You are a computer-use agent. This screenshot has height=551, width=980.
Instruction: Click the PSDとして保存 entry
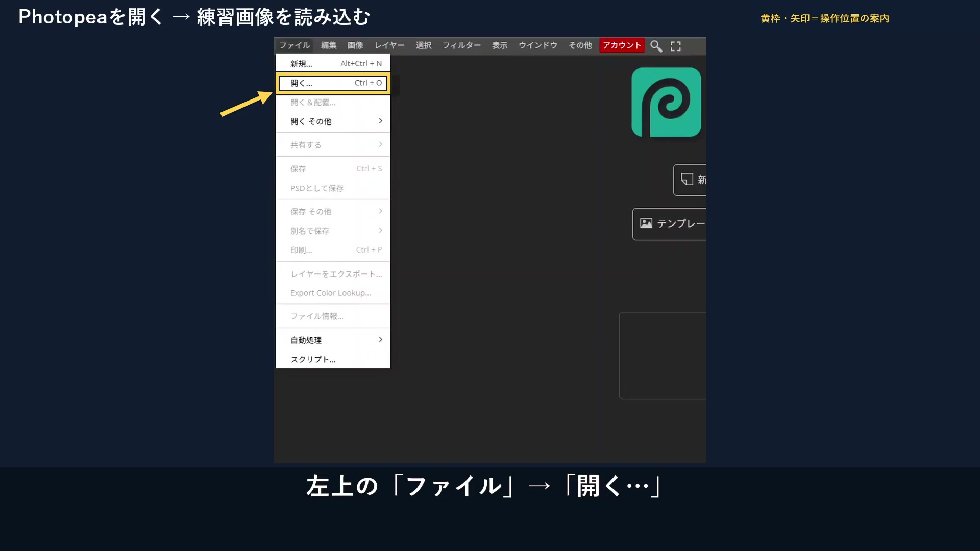tap(333, 188)
